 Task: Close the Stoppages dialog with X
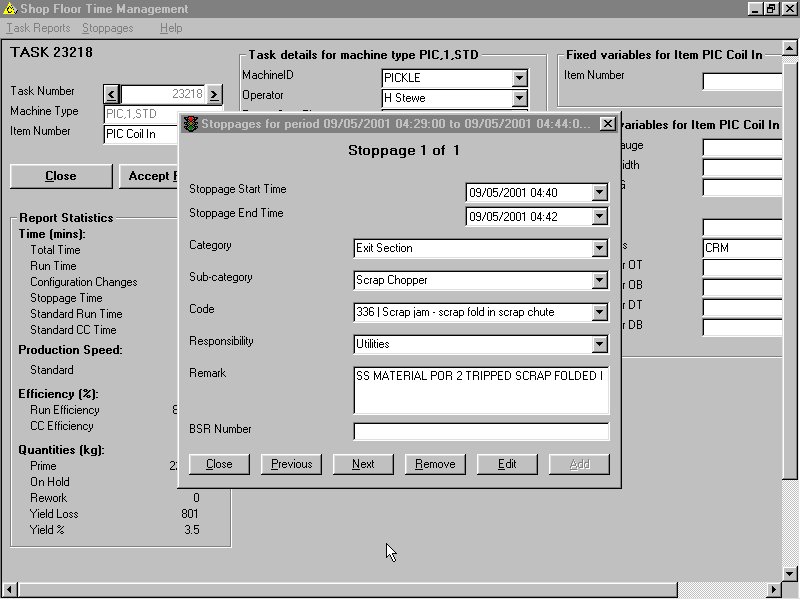point(608,124)
